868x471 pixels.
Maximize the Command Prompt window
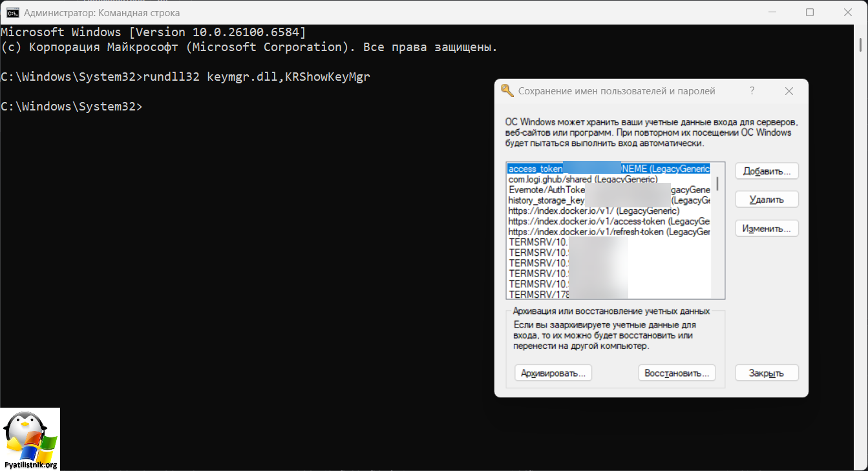tap(810, 12)
